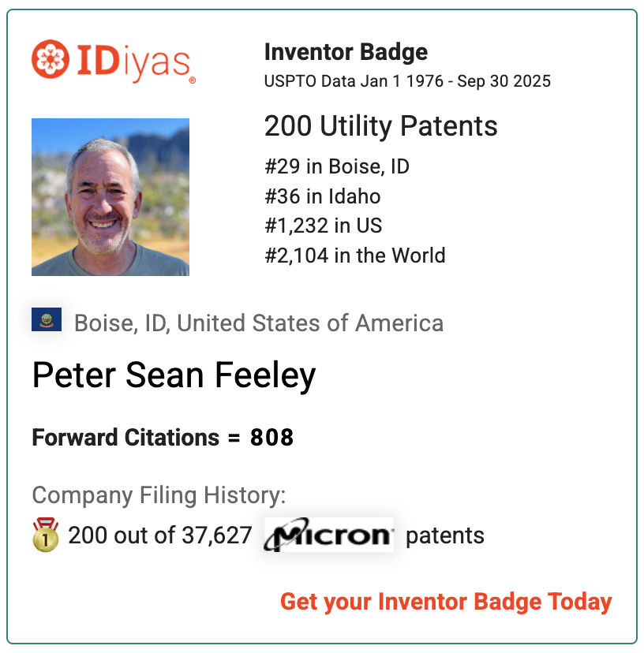Click the Company Filing History label
This screenshot has height=653, width=644.
(x=159, y=495)
